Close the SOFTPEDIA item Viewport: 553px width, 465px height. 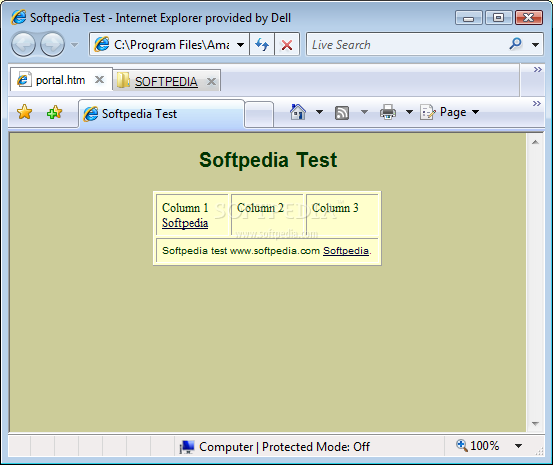point(211,81)
